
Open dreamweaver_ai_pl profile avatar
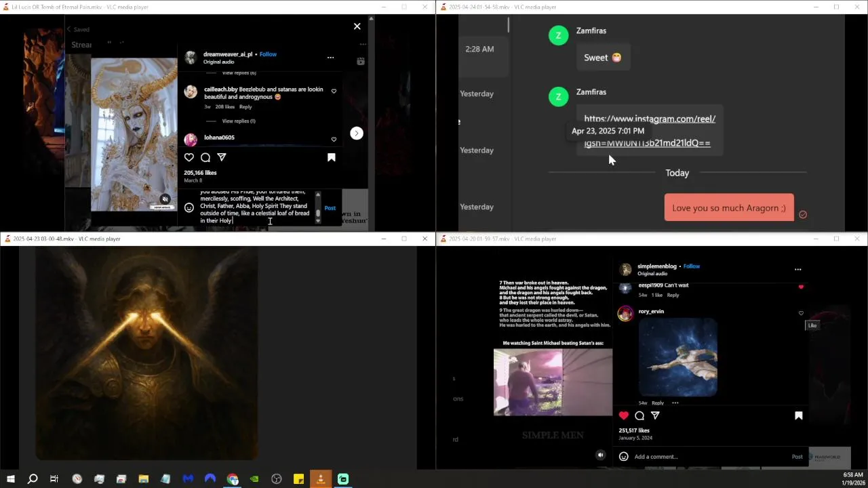[x=191, y=58]
